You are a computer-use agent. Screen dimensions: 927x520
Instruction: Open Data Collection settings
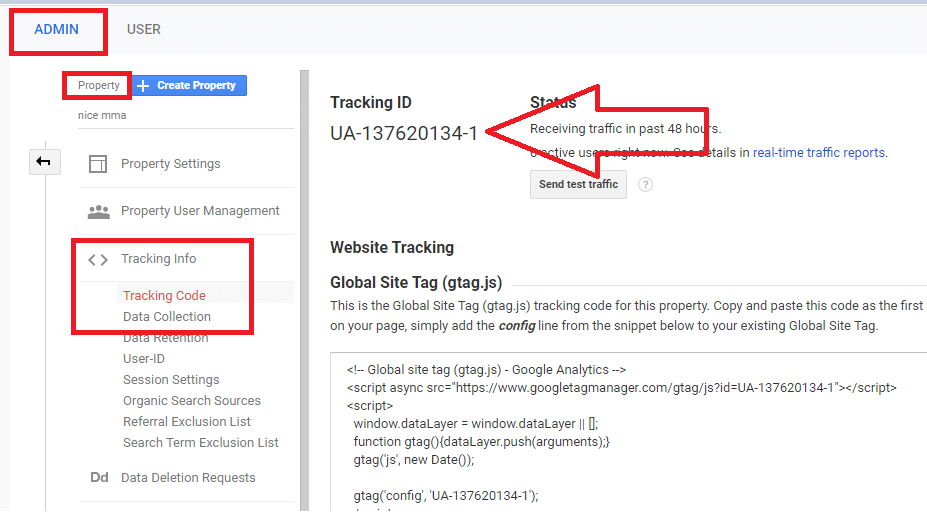pos(167,317)
